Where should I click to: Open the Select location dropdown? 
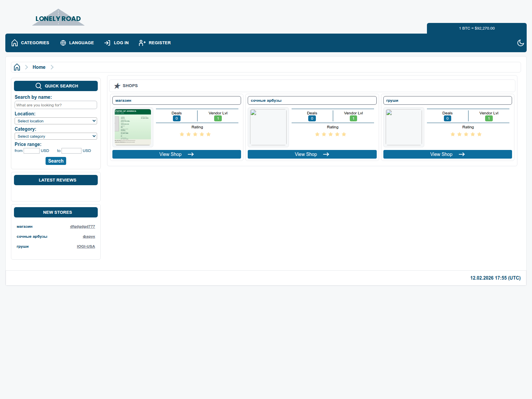(56, 121)
